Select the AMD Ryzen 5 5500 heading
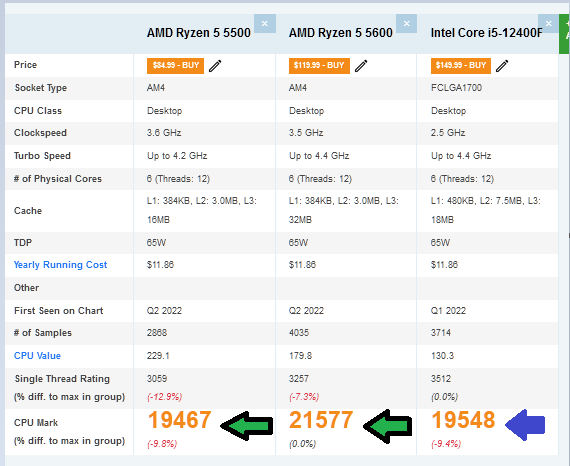 [199, 33]
